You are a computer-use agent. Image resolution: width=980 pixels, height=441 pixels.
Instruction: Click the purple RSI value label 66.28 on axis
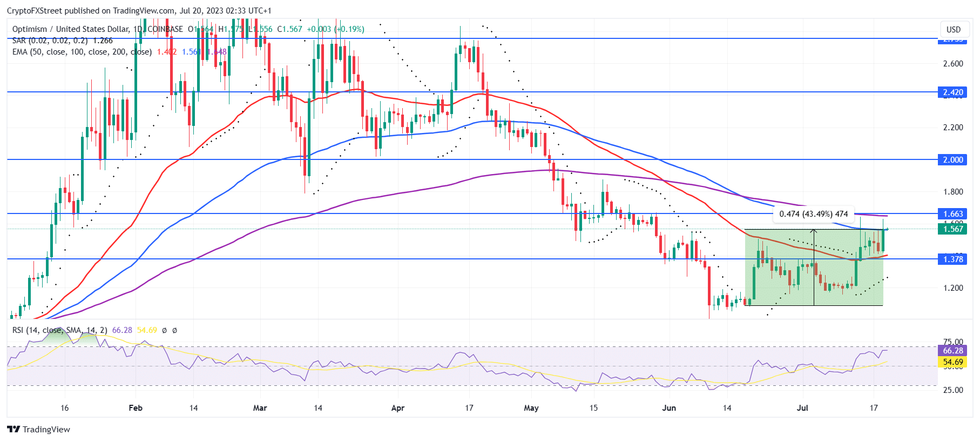(953, 351)
